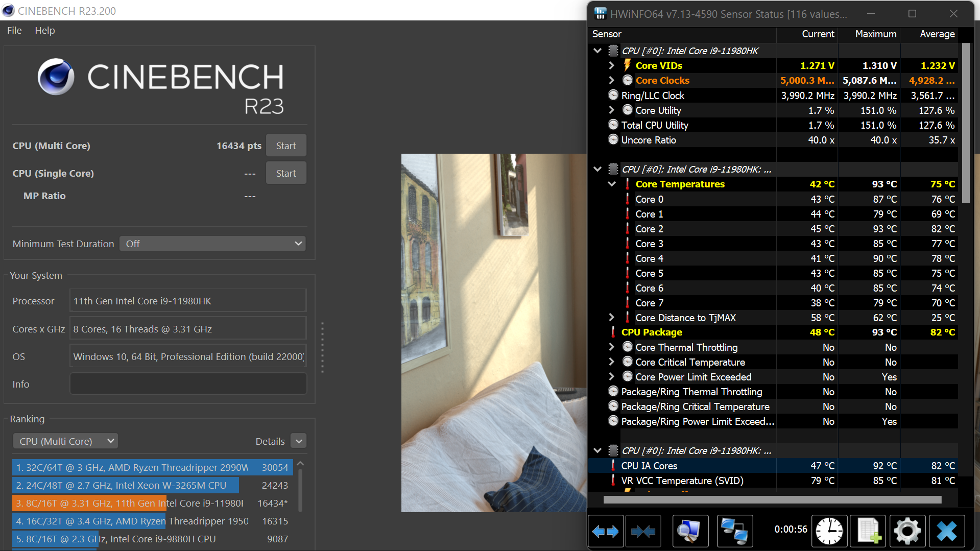
Task: Select the Core 7 temperature row
Action: tap(773, 302)
